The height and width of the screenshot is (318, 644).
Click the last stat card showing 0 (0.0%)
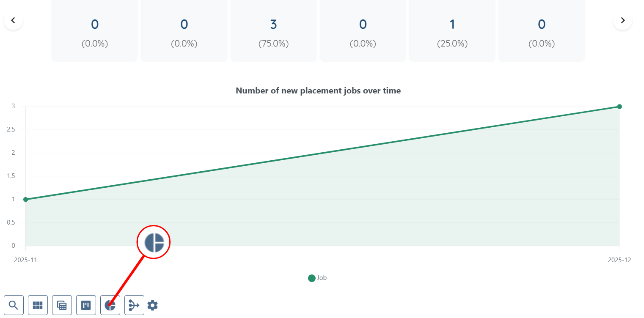point(542,30)
